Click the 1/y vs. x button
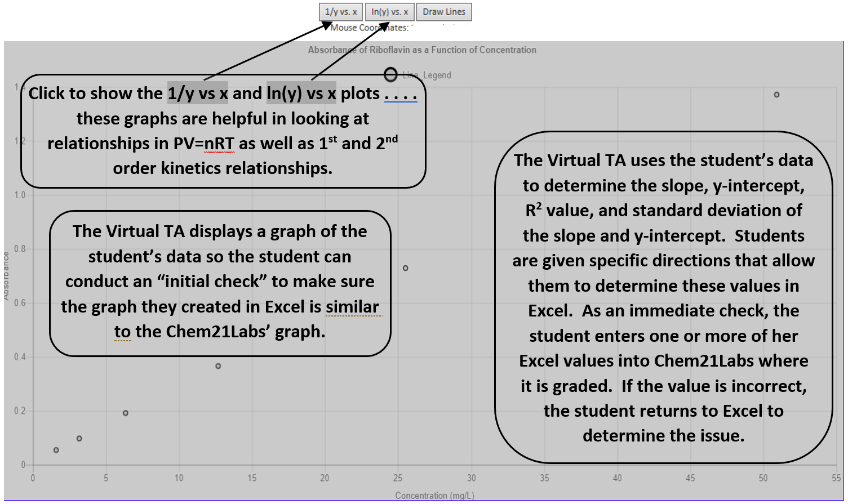Screen dimensions: 848x504 pyautogui.click(x=341, y=12)
